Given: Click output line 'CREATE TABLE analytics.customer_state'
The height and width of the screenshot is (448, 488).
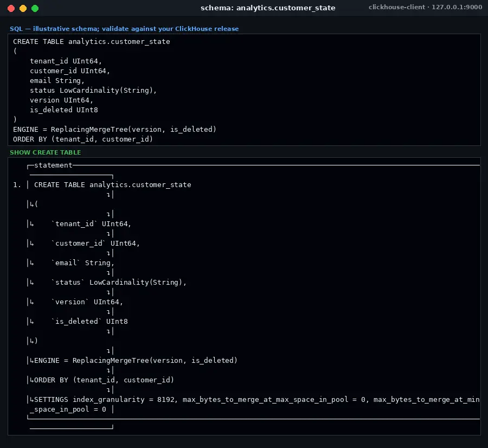Looking at the screenshot, I should pyautogui.click(x=113, y=185).
